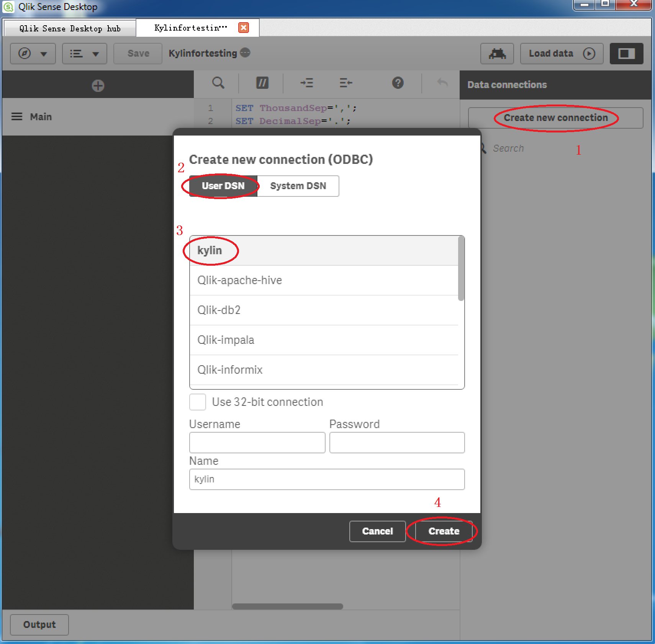Screen dimensions: 655x644
Task: Click the search magnifier in script editor toolbar
Action: (218, 83)
